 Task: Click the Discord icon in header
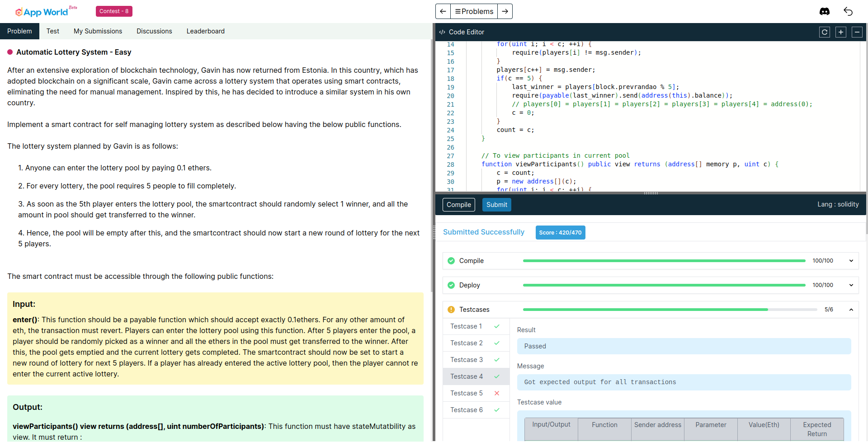coord(824,11)
